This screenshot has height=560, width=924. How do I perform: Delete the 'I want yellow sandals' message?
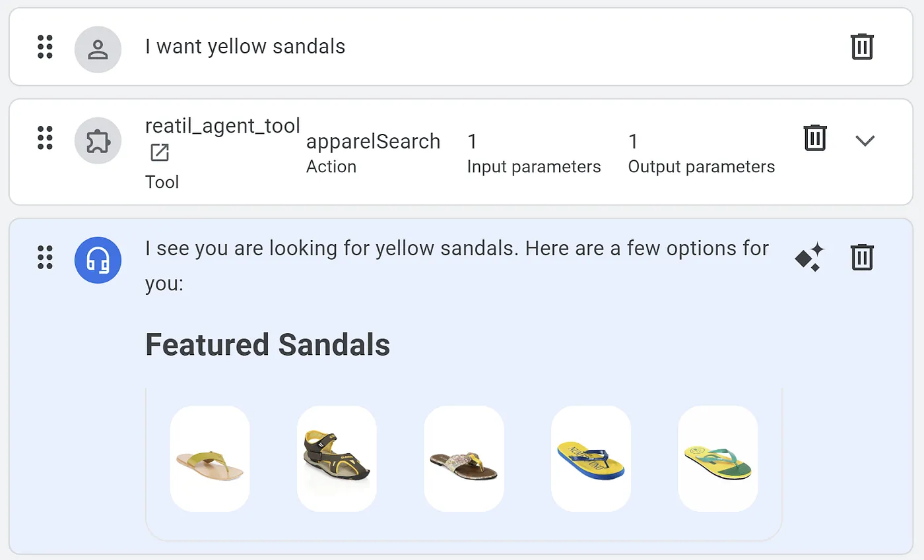tap(862, 47)
